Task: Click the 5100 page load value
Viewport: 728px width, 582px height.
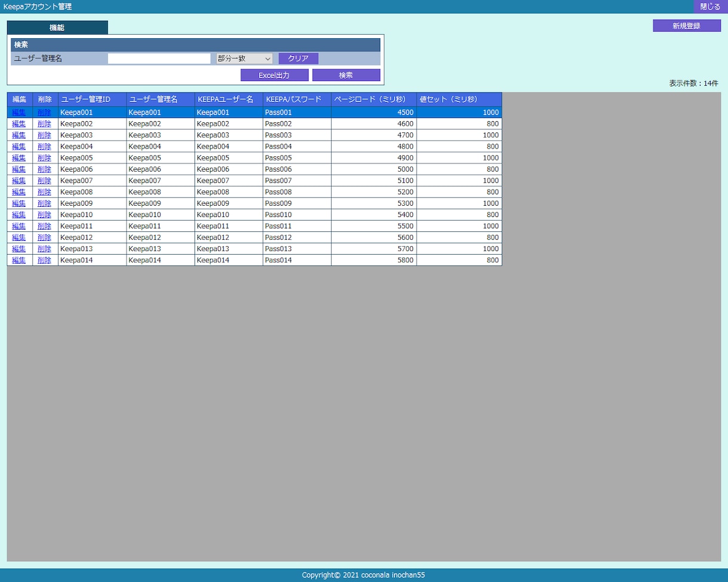Action: coord(374,180)
